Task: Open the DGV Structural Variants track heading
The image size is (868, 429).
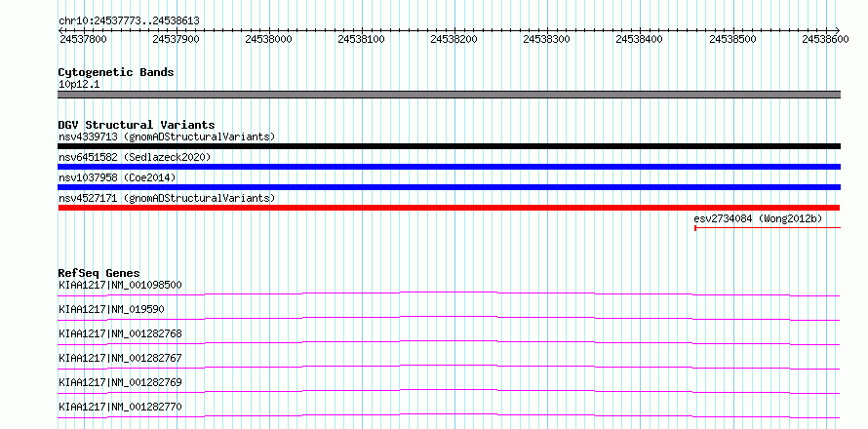Action: (137, 125)
